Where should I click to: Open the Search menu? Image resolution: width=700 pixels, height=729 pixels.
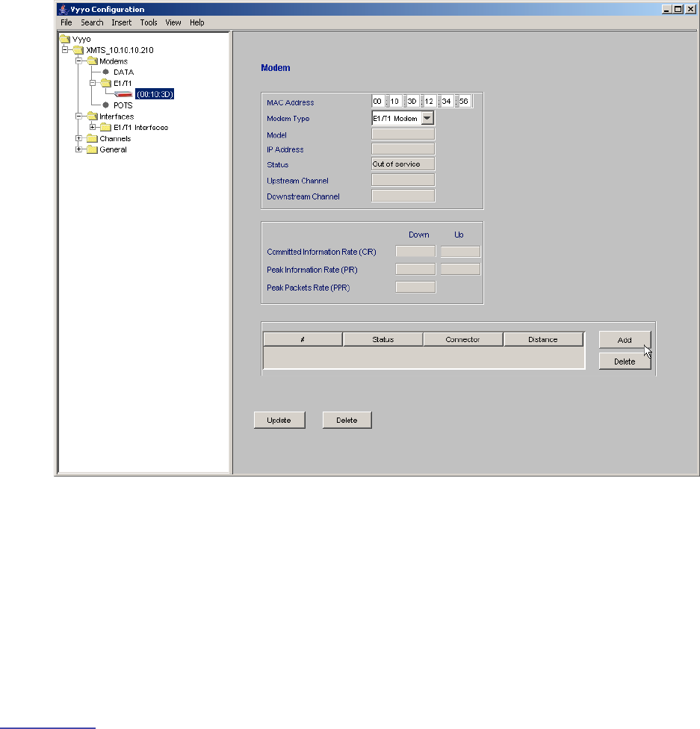coord(92,22)
